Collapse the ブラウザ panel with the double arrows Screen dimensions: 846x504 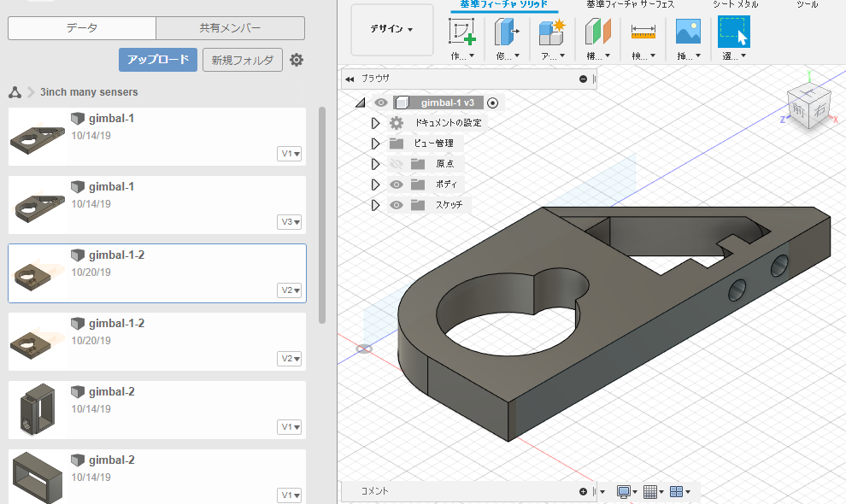(x=350, y=79)
